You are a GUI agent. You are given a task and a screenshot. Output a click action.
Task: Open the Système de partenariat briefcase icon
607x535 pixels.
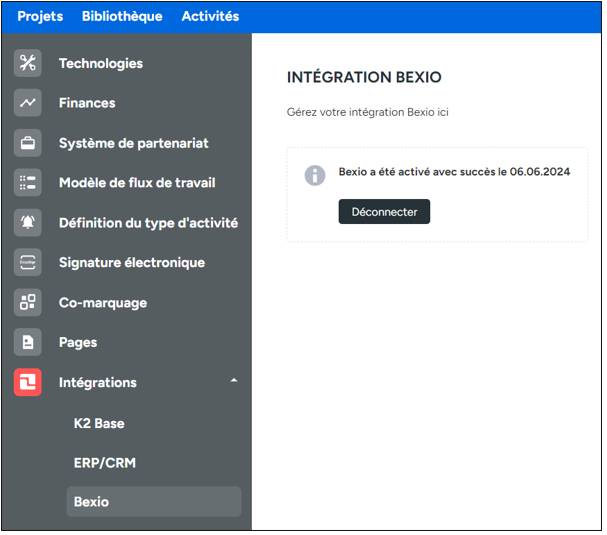[x=28, y=143]
